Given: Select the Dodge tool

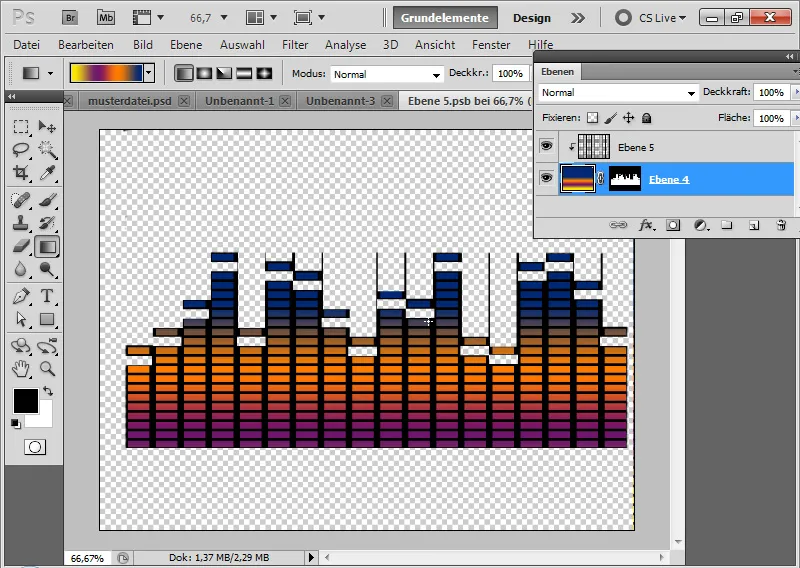Looking at the screenshot, I should 47,269.
